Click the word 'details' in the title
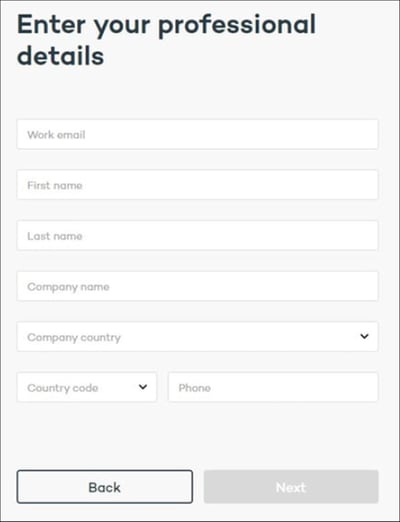 click(61, 55)
